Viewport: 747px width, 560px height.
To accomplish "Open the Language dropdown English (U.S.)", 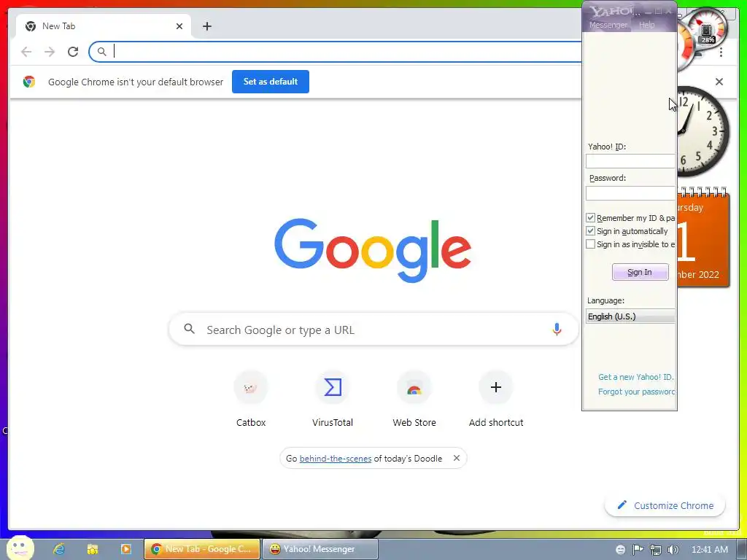I will coord(630,316).
